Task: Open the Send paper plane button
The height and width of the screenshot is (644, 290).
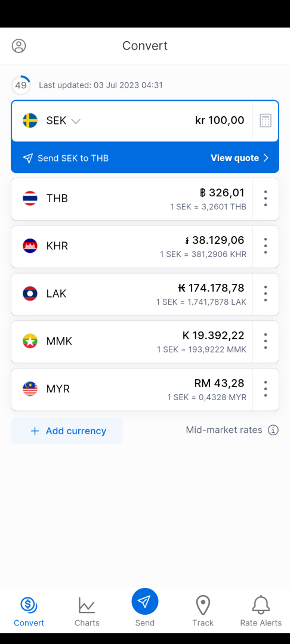Action: pyautogui.click(x=144, y=601)
